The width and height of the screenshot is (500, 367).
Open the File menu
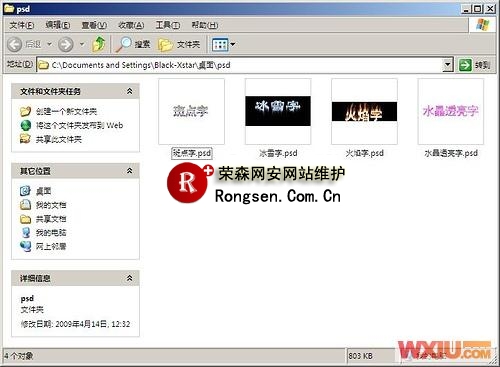point(22,25)
